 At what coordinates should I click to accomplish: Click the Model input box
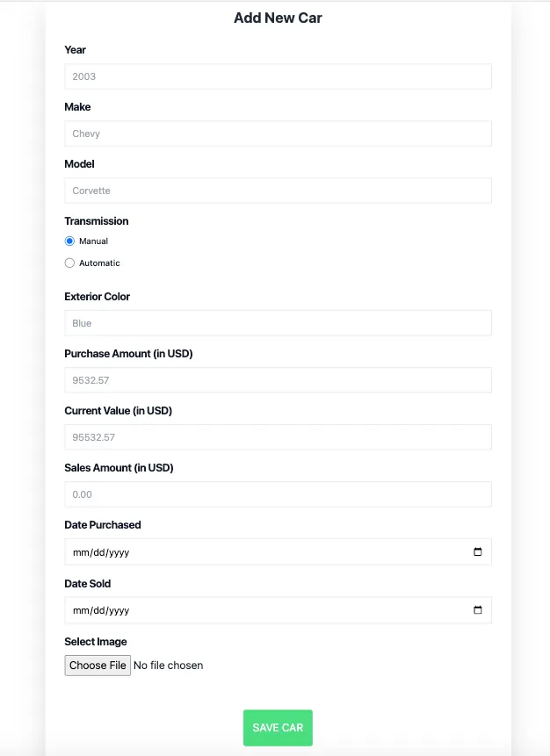[278, 191]
